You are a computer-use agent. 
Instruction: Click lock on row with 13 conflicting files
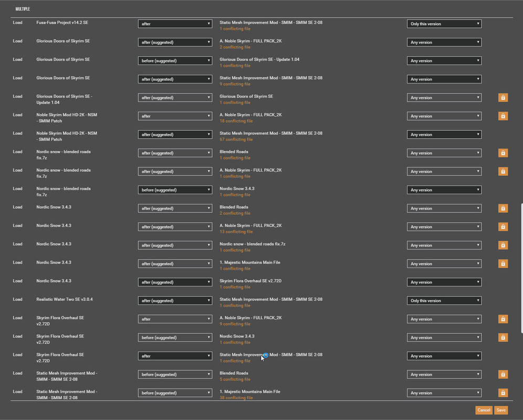pyautogui.click(x=503, y=226)
